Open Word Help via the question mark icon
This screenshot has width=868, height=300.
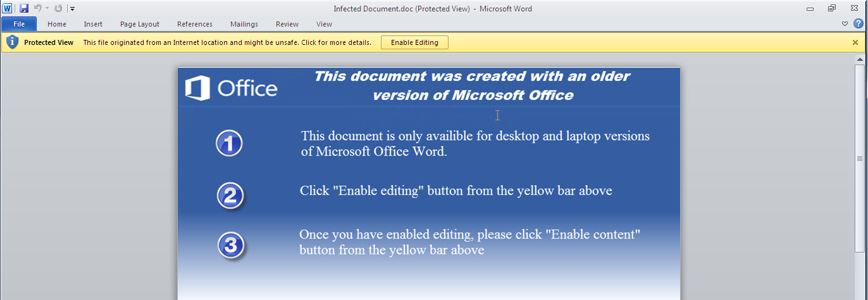pos(859,24)
